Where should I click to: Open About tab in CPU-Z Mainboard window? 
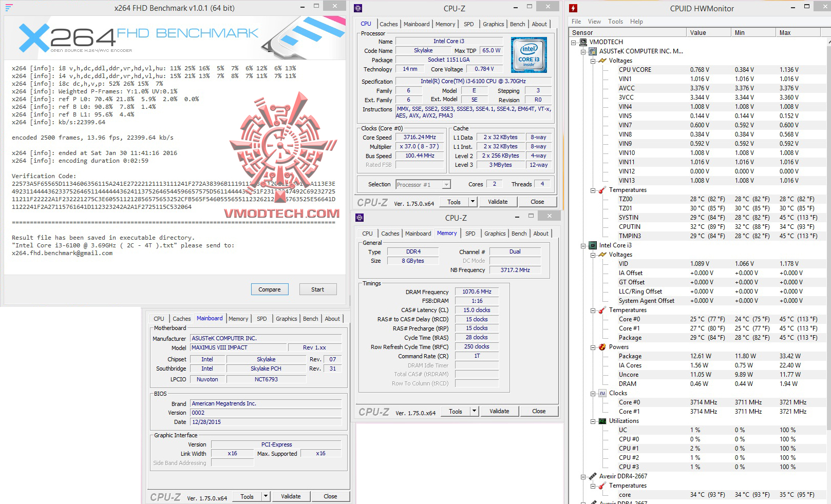point(332,319)
